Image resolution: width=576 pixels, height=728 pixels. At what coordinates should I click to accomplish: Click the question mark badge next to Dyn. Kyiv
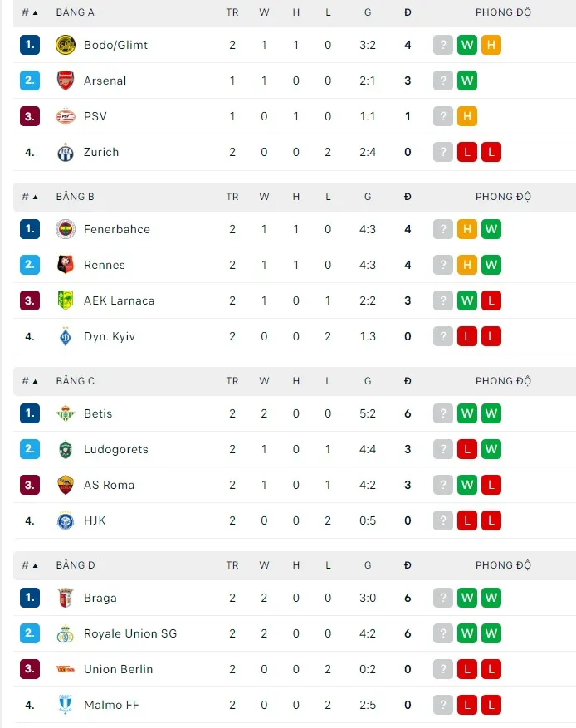(442, 336)
